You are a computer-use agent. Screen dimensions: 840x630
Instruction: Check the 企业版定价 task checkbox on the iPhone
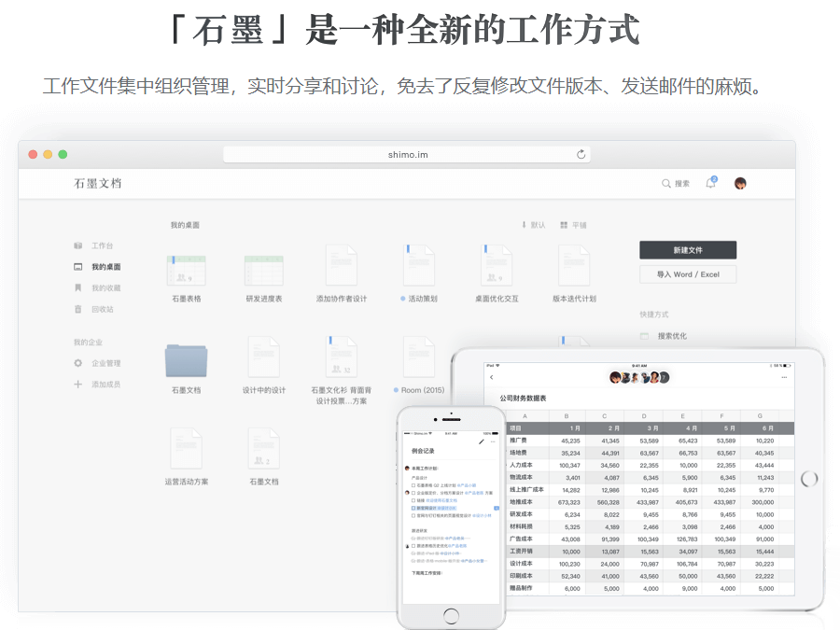click(x=413, y=493)
